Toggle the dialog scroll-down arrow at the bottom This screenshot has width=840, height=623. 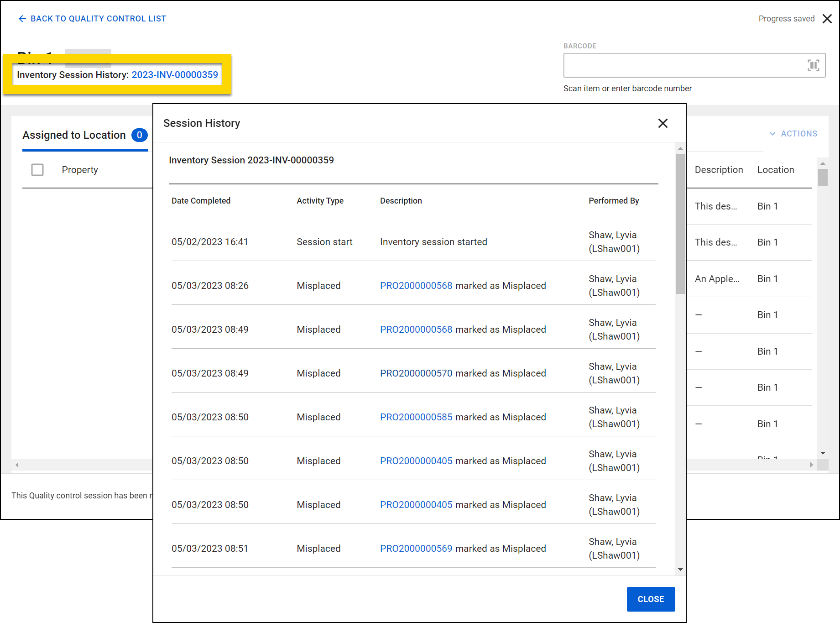[x=680, y=570]
